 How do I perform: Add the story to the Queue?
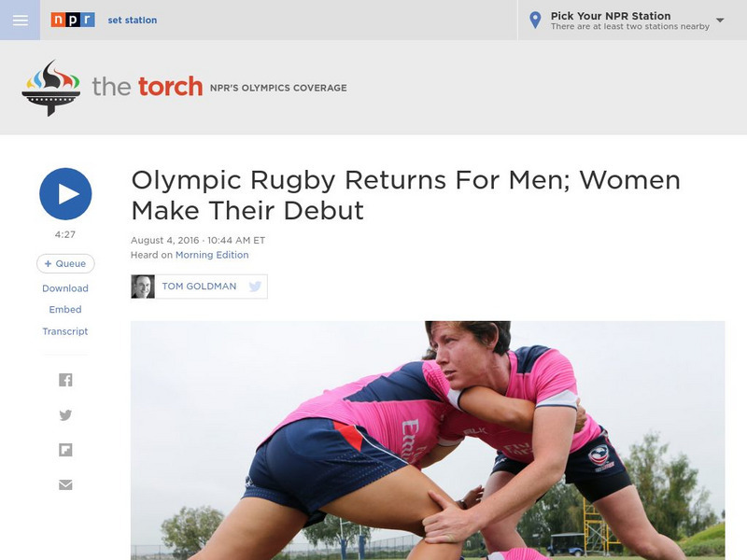[64, 263]
